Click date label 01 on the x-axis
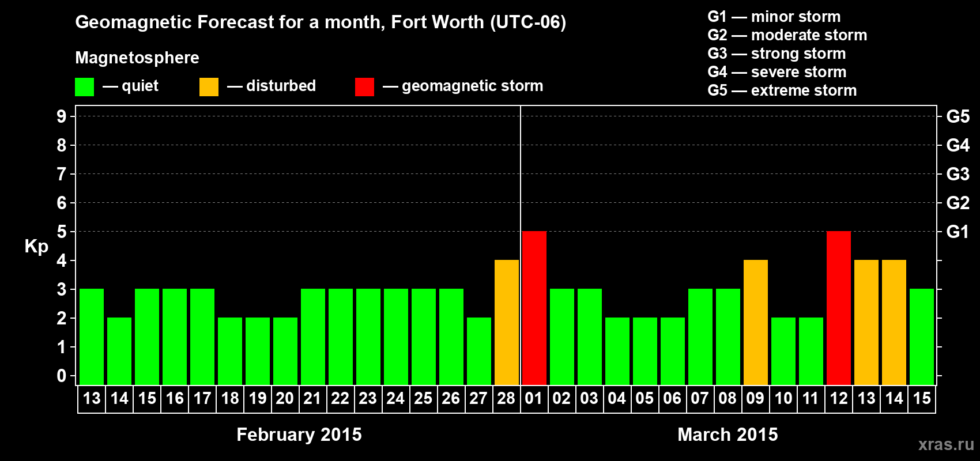This screenshot has height=461, width=980. 534,399
